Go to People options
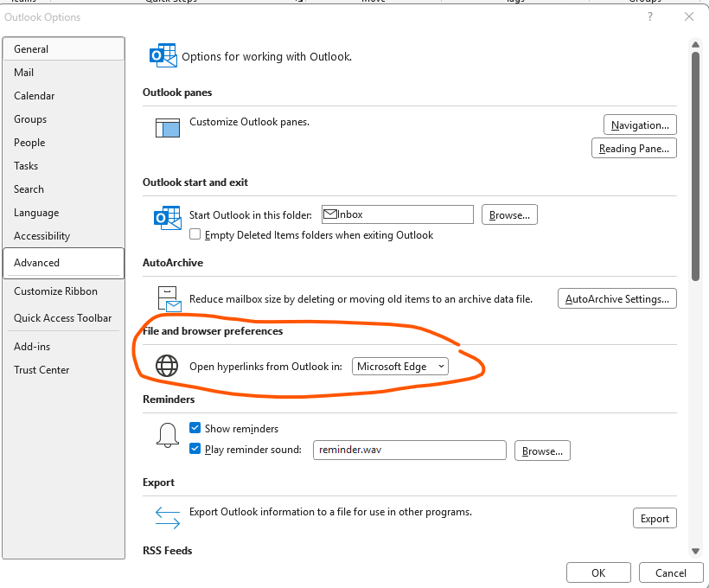Viewport: 709px width, 588px height. (64, 143)
